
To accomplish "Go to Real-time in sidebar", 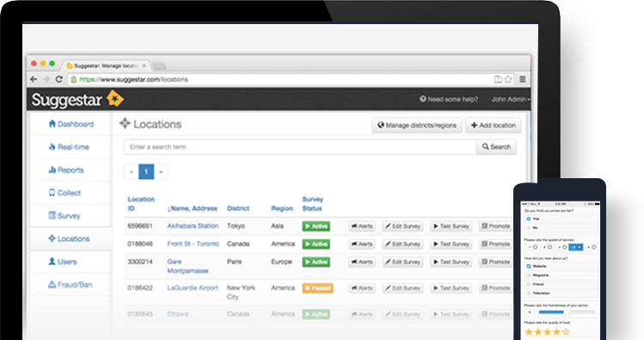I will point(69,147).
